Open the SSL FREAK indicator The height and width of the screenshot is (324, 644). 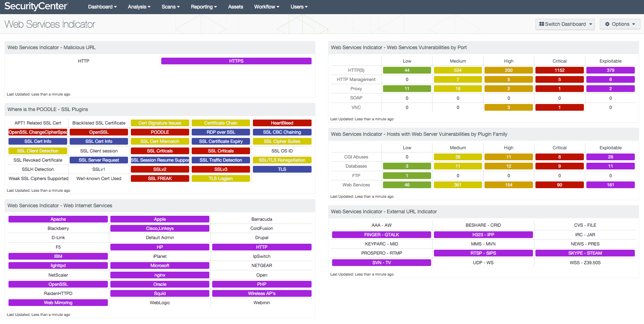pyautogui.click(x=160, y=179)
